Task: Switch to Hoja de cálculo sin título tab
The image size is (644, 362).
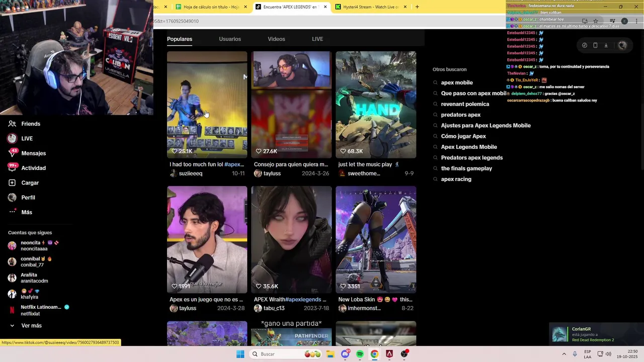Action: 211,7
